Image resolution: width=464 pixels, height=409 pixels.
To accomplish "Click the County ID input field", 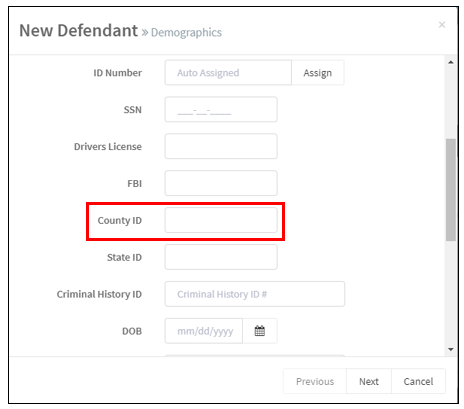I will (x=221, y=220).
